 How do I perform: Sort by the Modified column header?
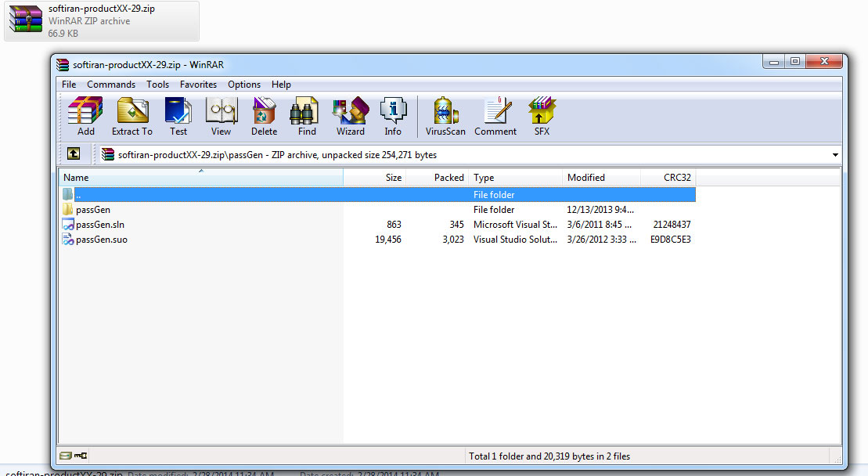point(602,177)
